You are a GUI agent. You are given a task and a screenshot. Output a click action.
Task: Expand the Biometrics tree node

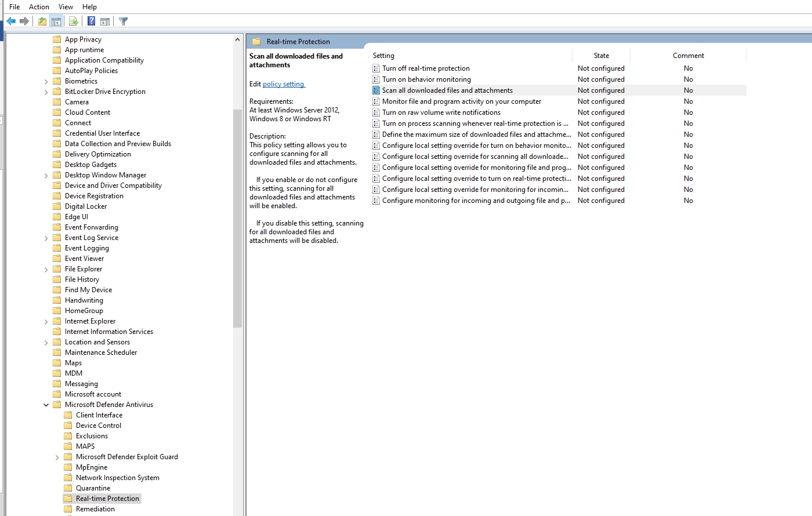click(46, 81)
